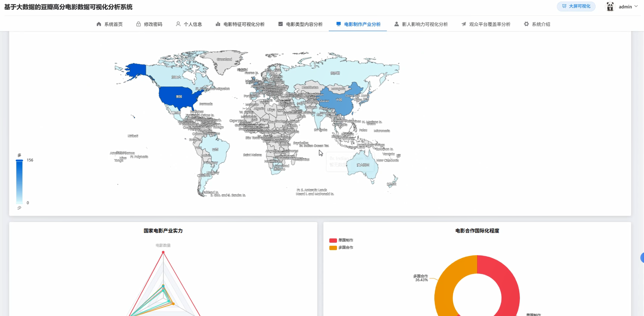
Task: Click Australia on the world map
Action: coord(364,164)
